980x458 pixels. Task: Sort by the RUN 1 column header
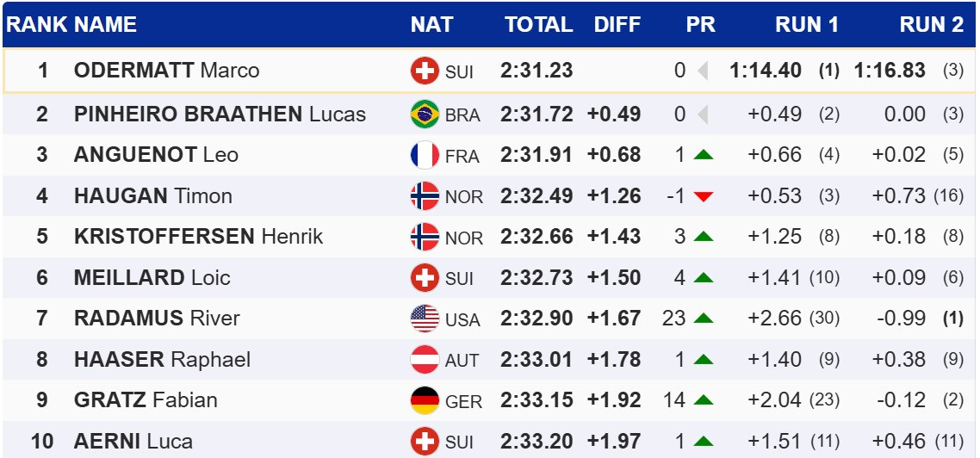coord(806,25)
